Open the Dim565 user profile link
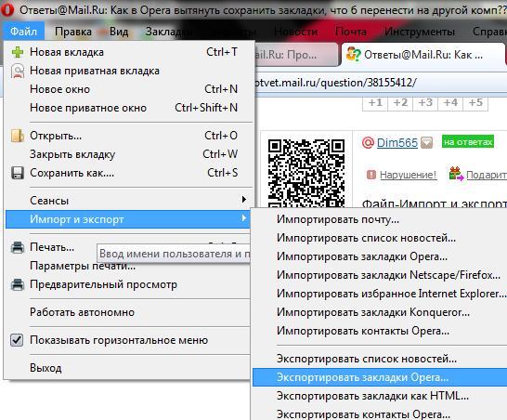 [397, 143]
